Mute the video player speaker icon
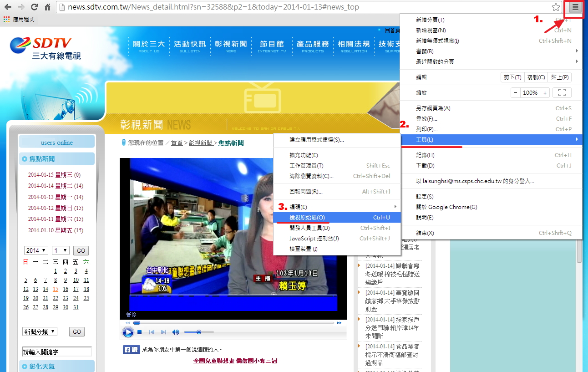The height and width of the screenshot is (372, 588). [x=176, y=332]
